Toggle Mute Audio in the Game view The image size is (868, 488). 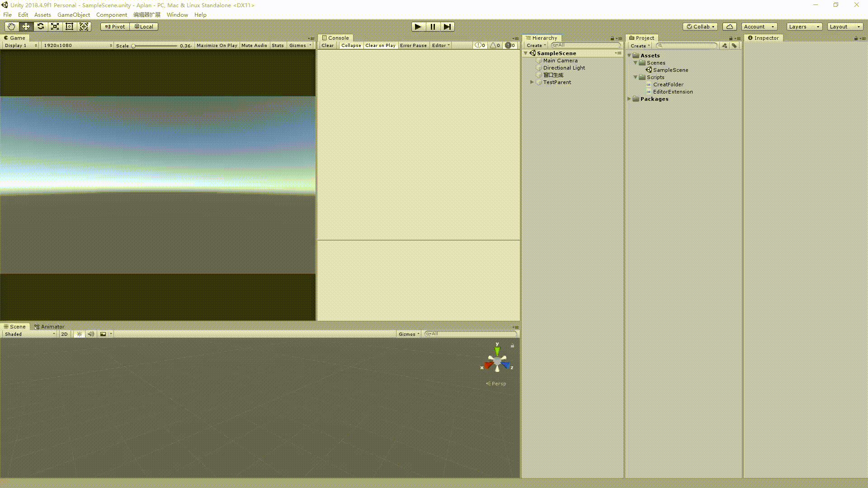tap(254, 45)
